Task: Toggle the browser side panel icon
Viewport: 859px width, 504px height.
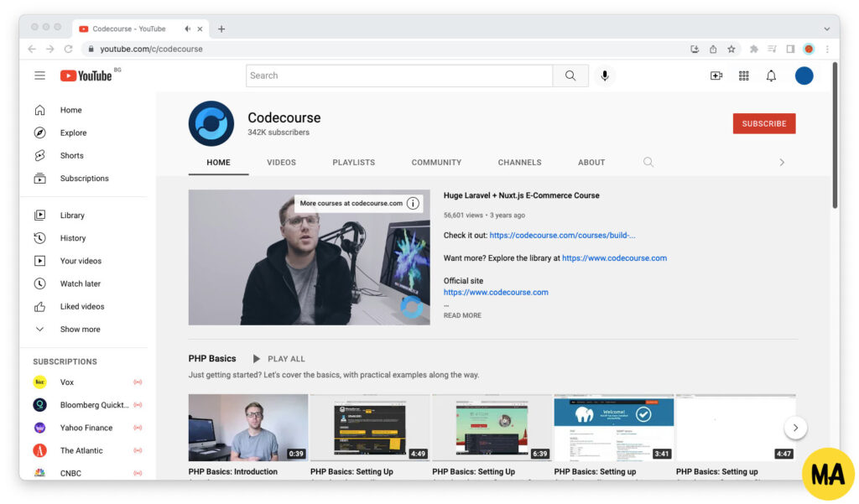Action: [790, 49]
